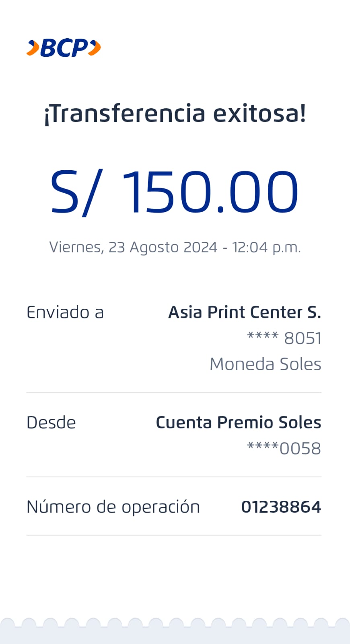The height and width of the screenshot is (644, 350).
Task: Select the source account Cuenta Premio Soles
Action: click(x=238, y=423)
